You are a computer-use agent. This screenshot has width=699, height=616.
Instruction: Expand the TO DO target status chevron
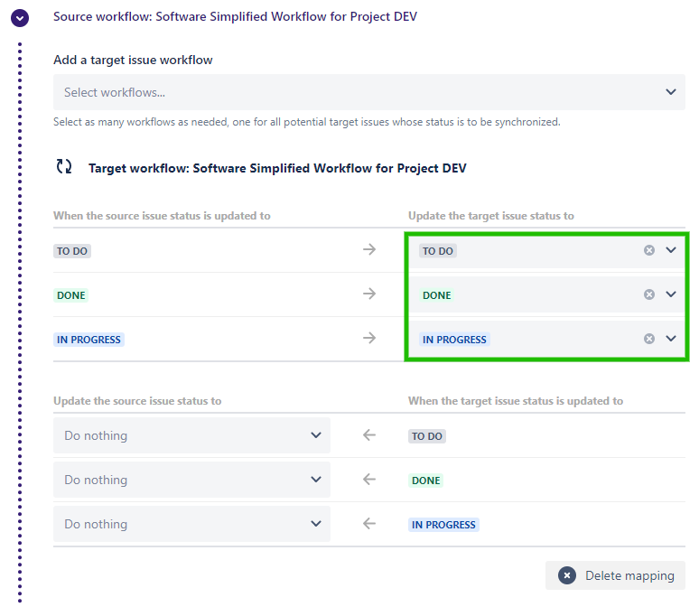click(x=671, y=250)
